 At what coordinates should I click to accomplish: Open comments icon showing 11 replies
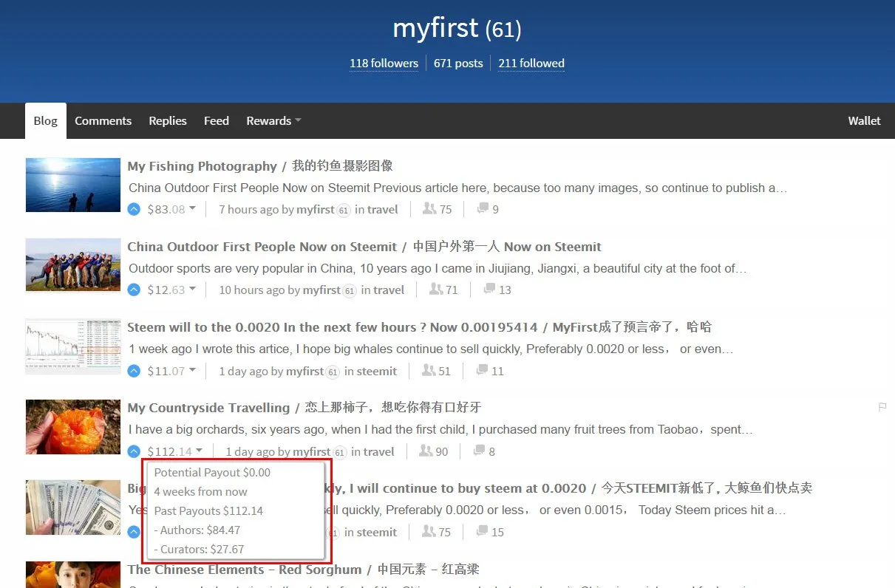[x=482, y=370]
